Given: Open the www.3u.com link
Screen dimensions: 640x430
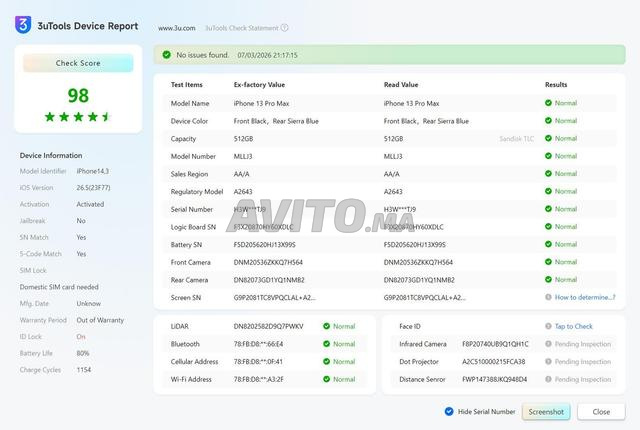Looking at the screenshot, I should 176,28.
